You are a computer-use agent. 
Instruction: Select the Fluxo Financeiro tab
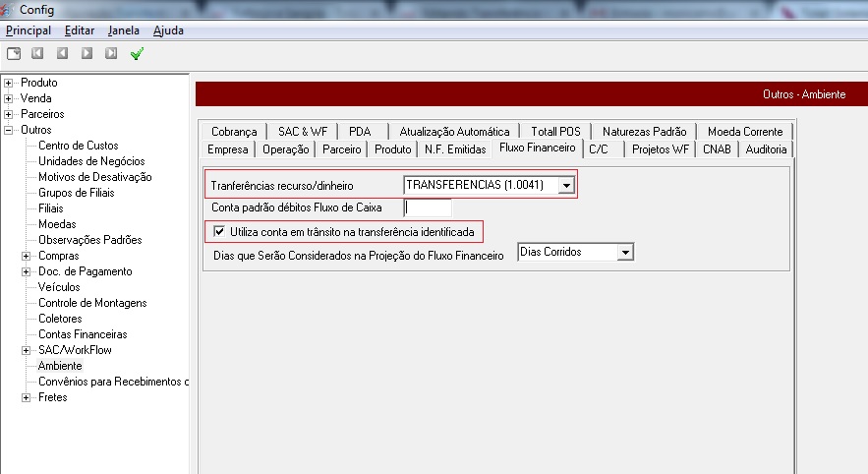click(538, 148)
